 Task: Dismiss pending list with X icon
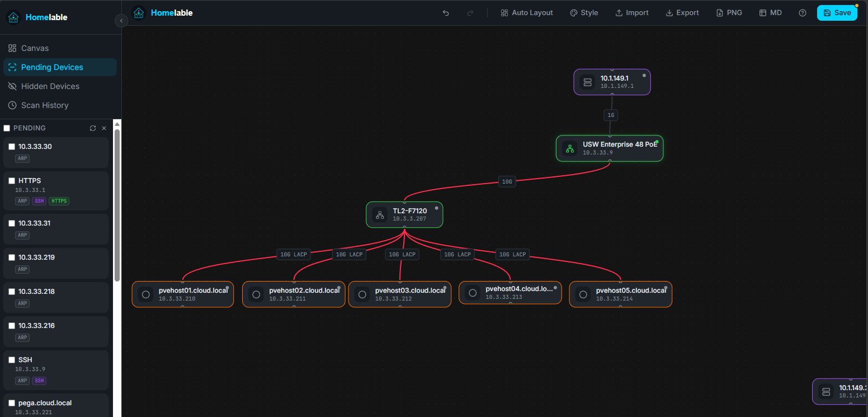(x=104, y=128)
